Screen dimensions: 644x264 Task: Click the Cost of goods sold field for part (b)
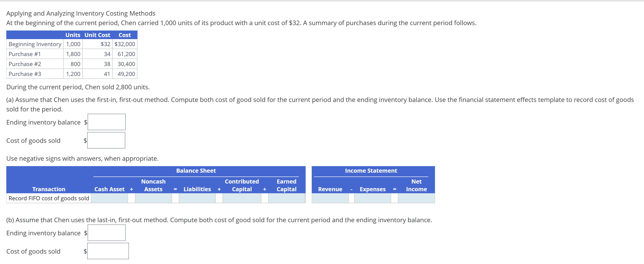108,251
